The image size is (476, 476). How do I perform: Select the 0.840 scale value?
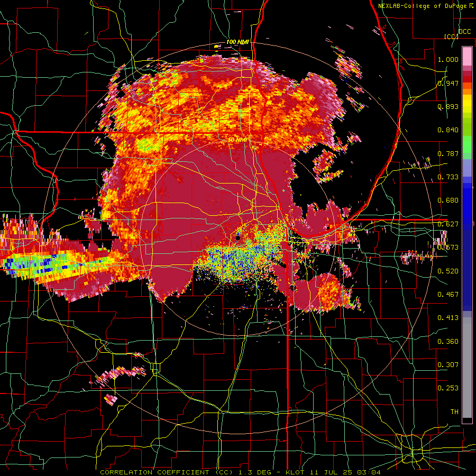(448, 130)
